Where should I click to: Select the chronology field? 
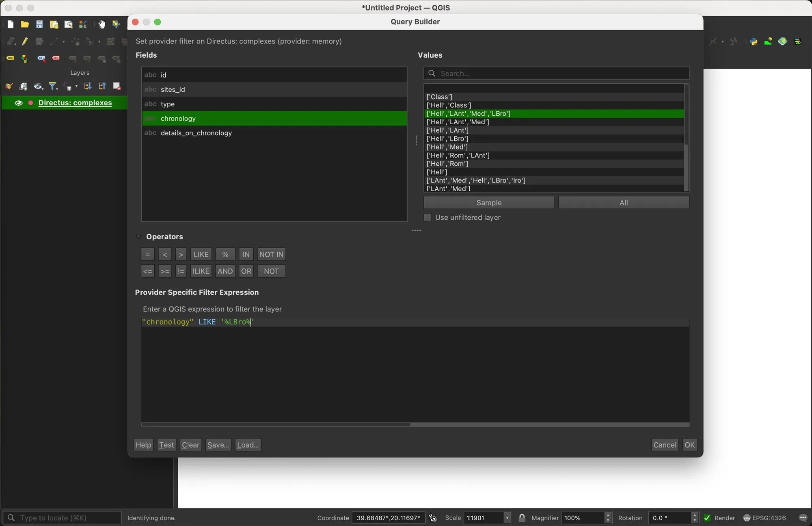tap(179, 118)
